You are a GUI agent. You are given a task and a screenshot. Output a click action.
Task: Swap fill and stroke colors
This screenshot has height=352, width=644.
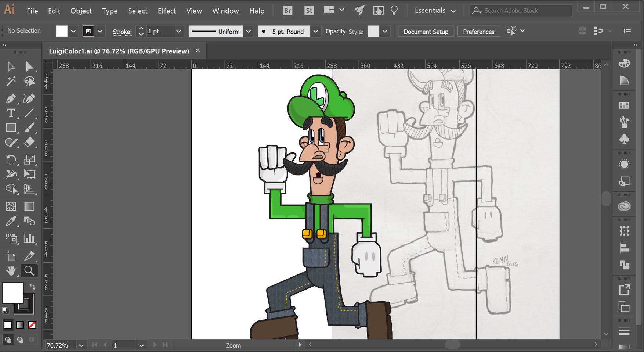(32, 287)
